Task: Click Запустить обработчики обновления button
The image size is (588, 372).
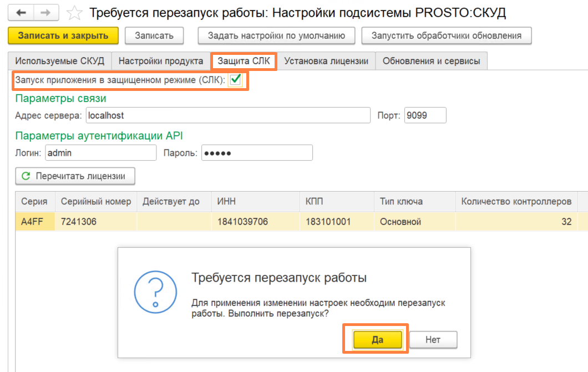Action: [446, 35]
